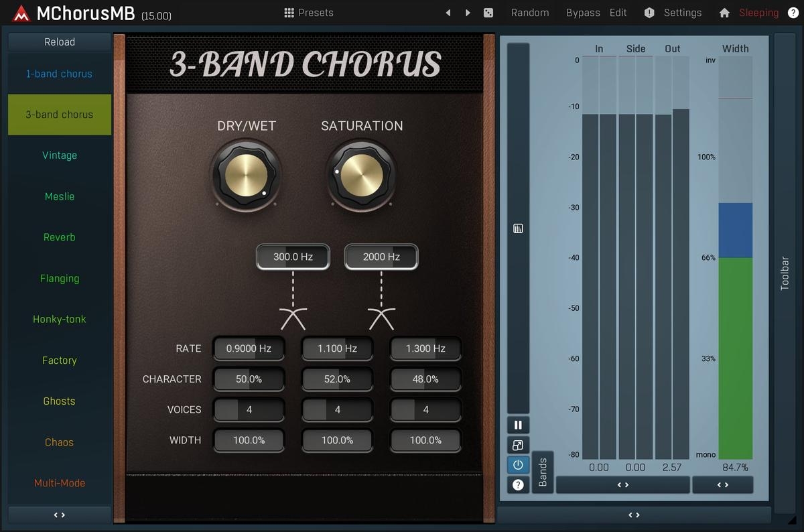Click the meter help question icon
Image resolution: width=804 pixels, height=532 pixels.
point(518,484)
